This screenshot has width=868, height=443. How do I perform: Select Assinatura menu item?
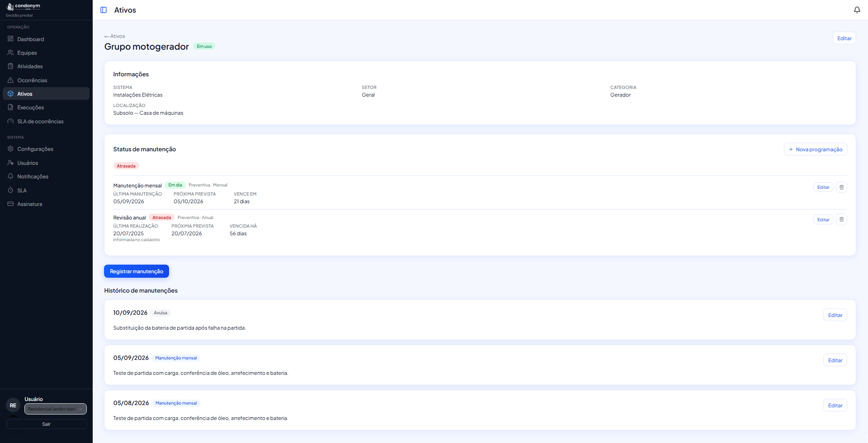click(x=46, y=204)
